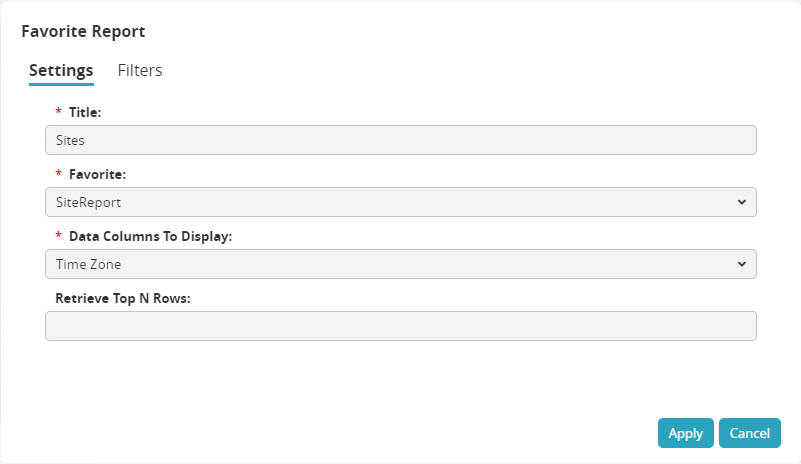The width and height of the screenshot is (801, 464).
Task: Click the Favorite Report dialog heading
Action: (83, 32)
